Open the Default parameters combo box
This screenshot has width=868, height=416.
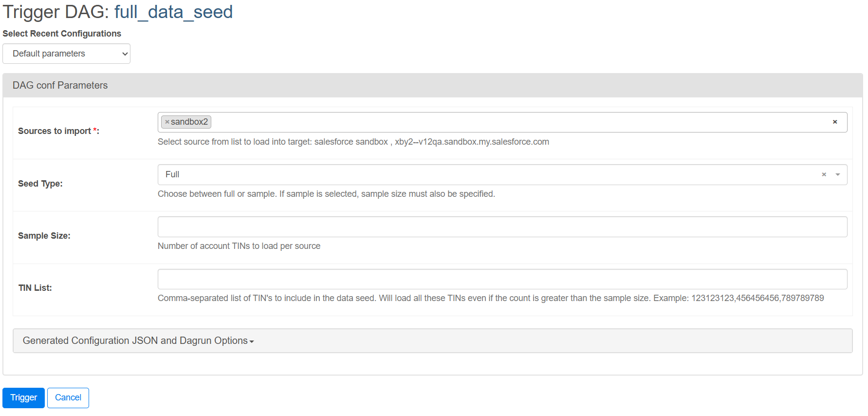[66, 54]
